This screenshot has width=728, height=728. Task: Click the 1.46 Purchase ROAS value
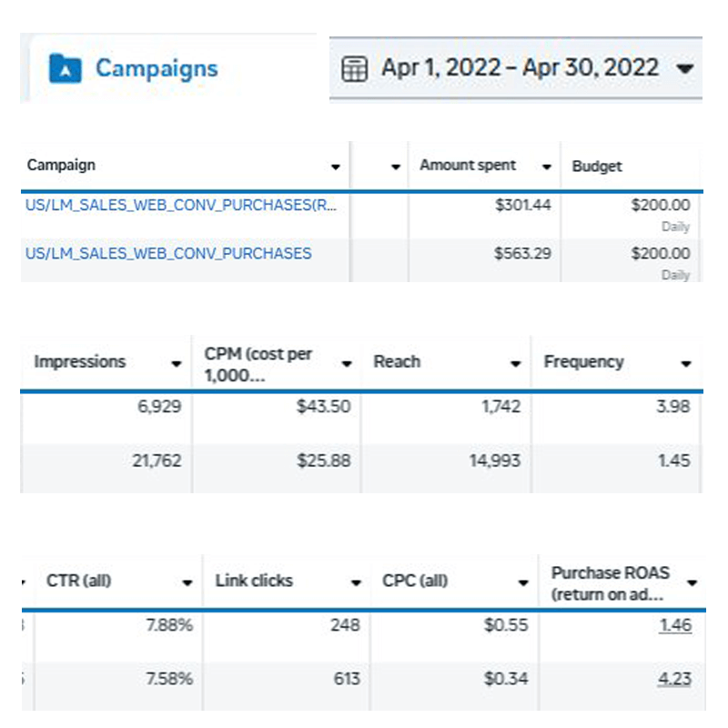tap(675, 625)
